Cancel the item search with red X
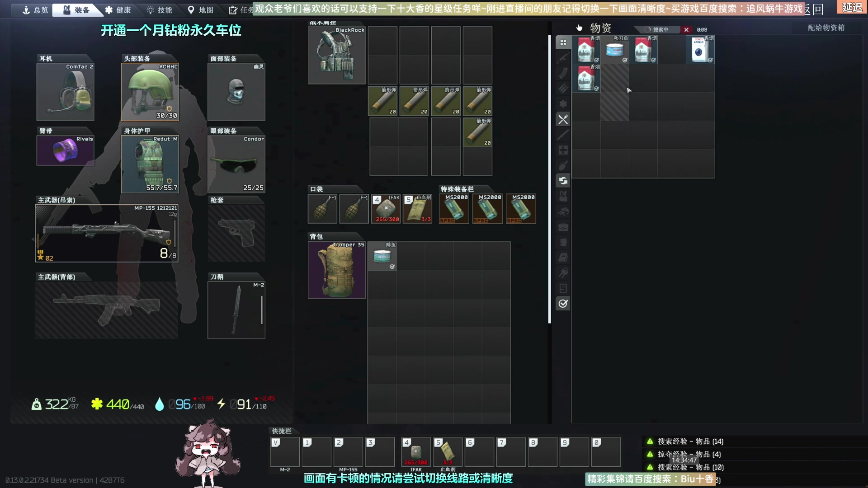This screenshot has height=488, width=868. (x=686, y=30)
